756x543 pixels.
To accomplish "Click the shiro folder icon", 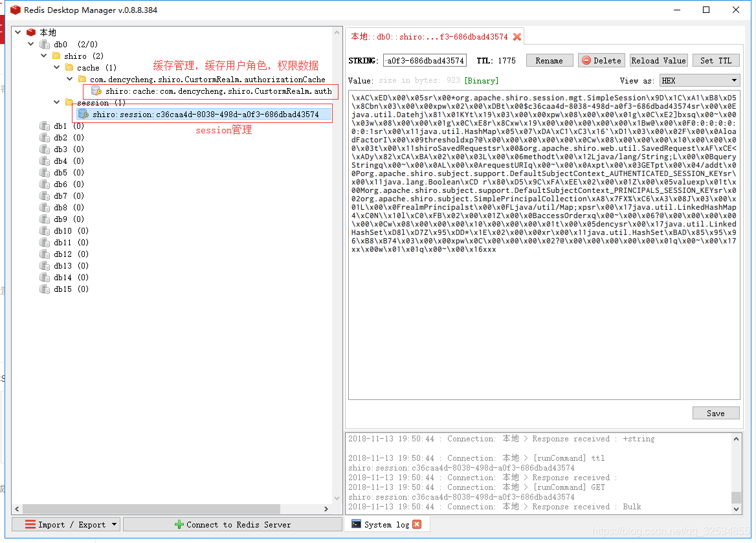I will [x=56, y=55].
